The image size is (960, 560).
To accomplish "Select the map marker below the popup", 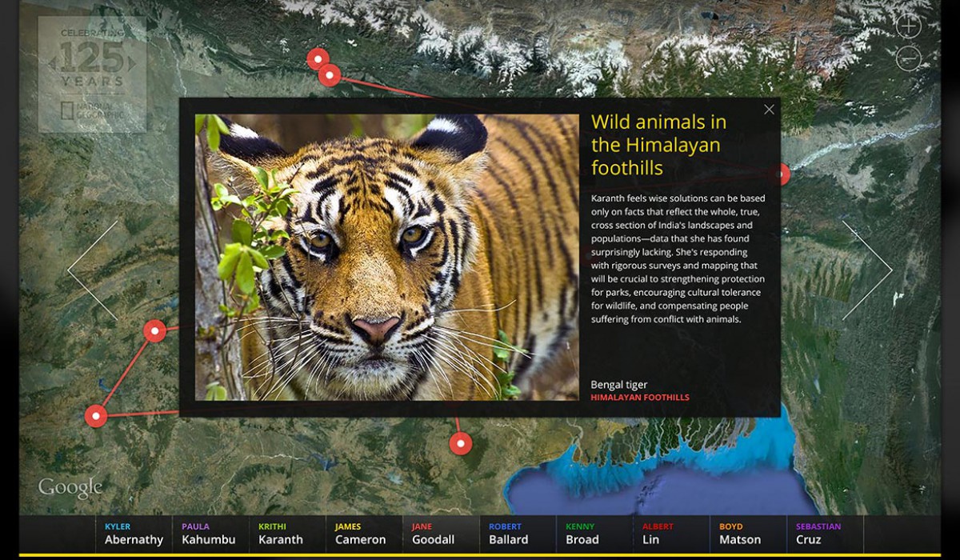I will pos(461,443).
